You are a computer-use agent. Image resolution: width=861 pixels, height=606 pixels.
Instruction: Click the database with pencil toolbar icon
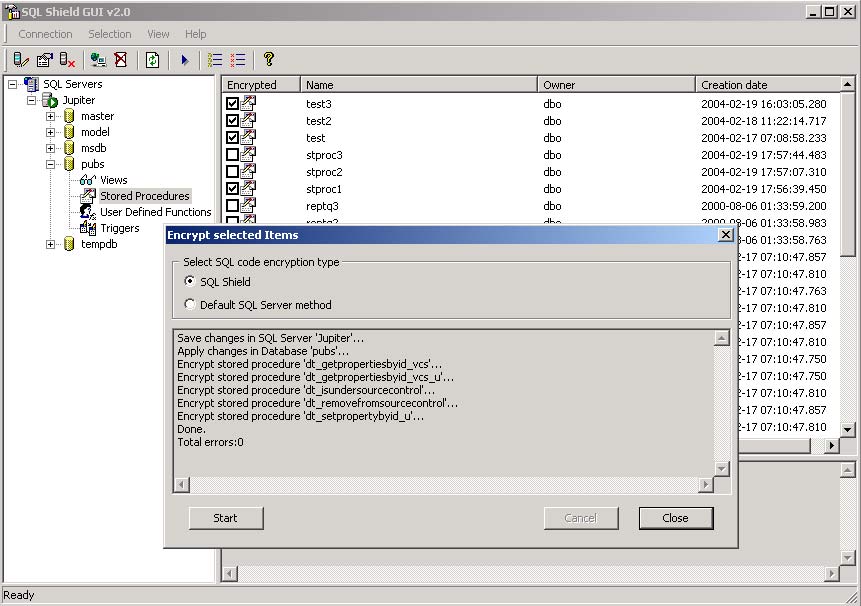pos(21,60)
